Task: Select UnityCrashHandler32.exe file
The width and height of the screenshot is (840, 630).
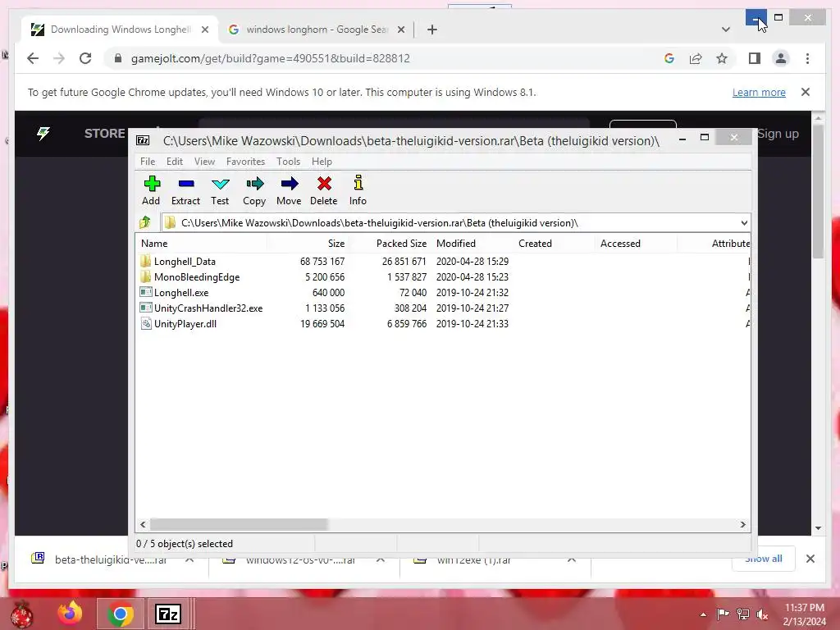Action: 202,308
